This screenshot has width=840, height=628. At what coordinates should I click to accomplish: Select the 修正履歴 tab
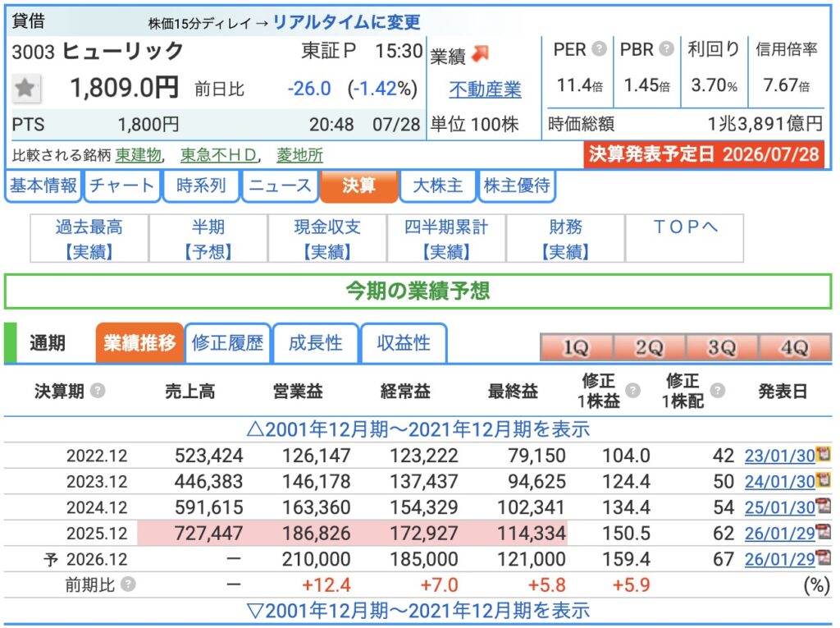(x=228, y=342)
